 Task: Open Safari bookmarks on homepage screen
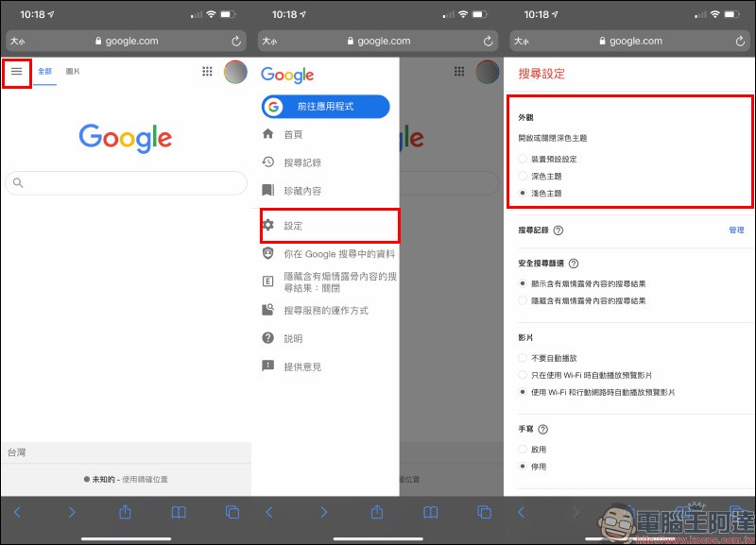pyautogui.click(x=179, y=512)
